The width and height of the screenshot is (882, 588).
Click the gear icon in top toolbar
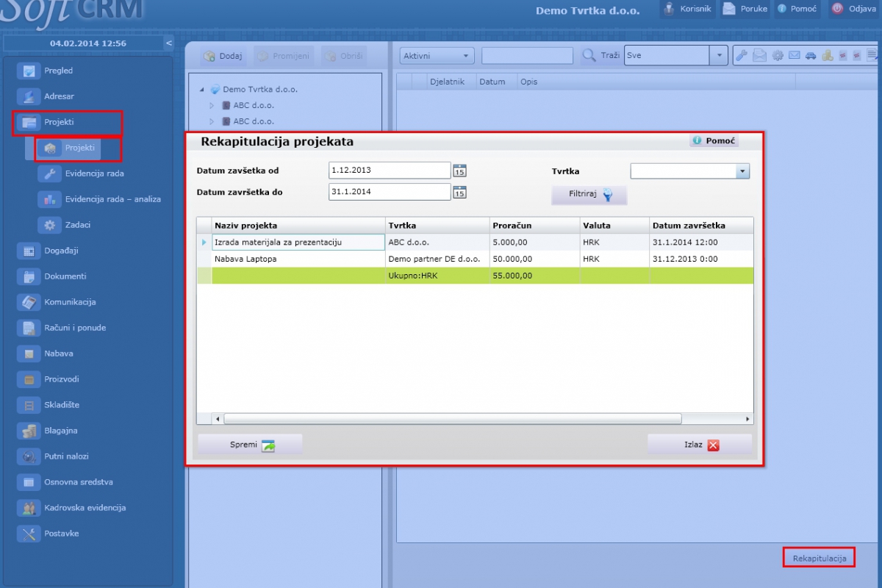click(x=777, y=55)
